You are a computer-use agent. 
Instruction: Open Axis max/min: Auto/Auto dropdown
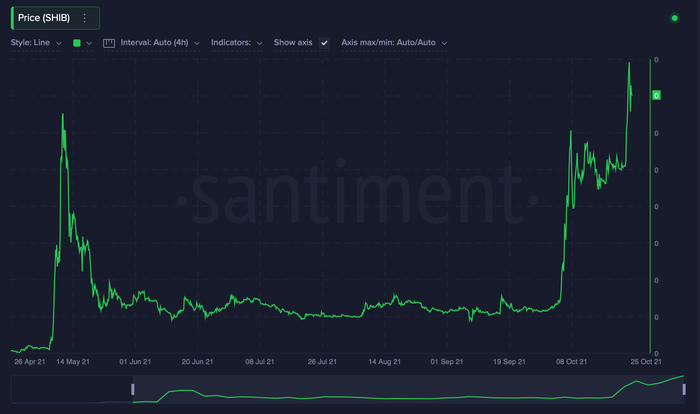pyautogui.click(x=394, y=43)
